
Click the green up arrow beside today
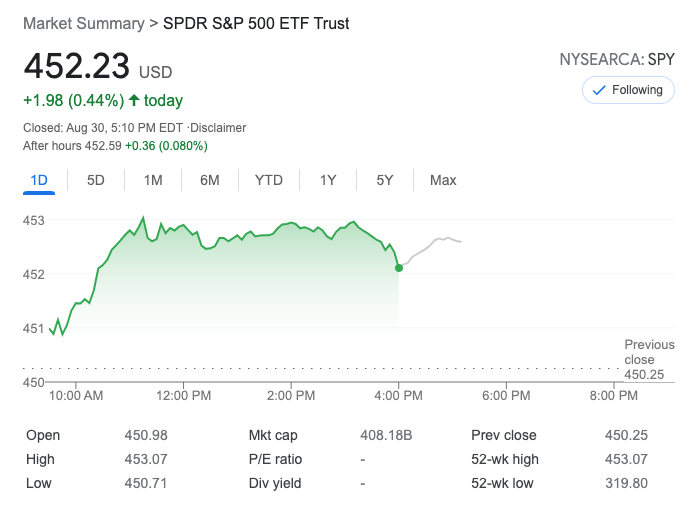134,100
